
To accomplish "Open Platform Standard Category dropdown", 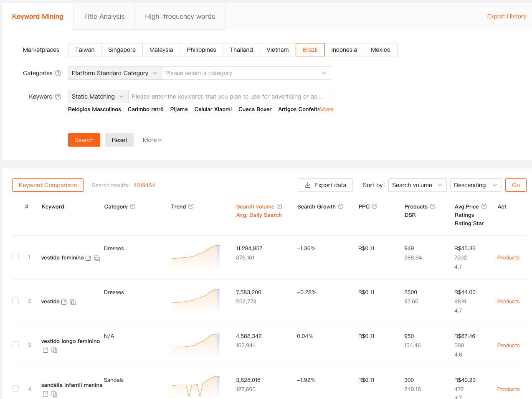I will (114, 73).
